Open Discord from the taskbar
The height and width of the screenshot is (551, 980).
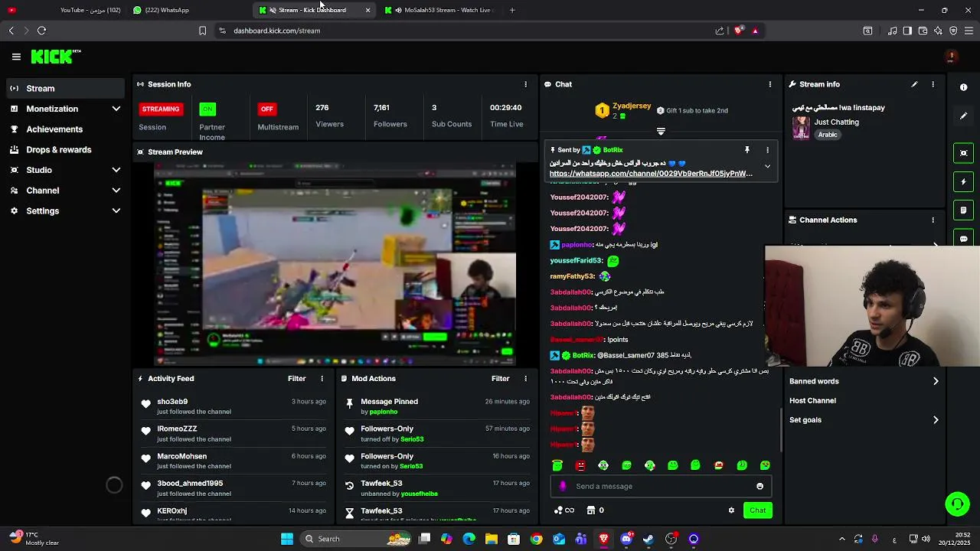pos(626,539)
